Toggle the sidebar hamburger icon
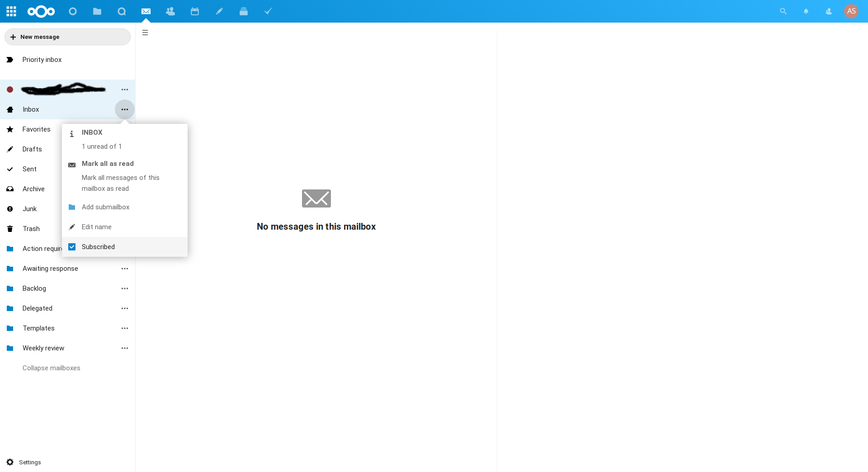 point(145,33)
